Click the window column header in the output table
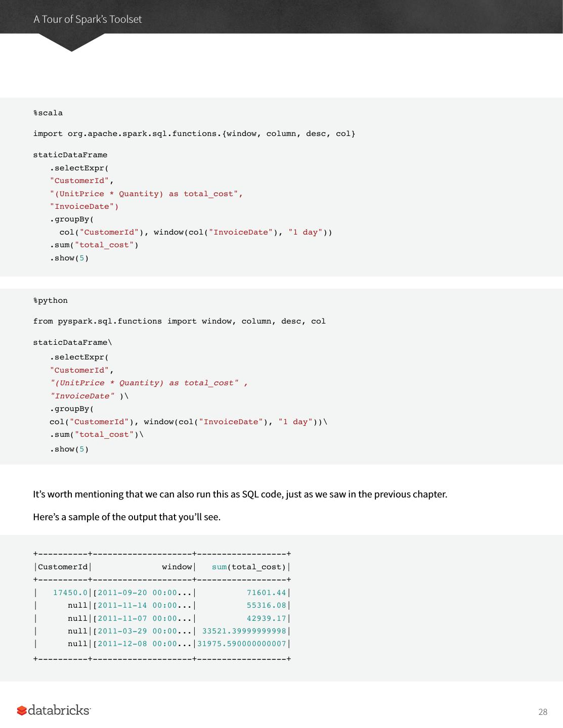Image resolution: width=563 pixels, height=728 pixels. point(177,567)
